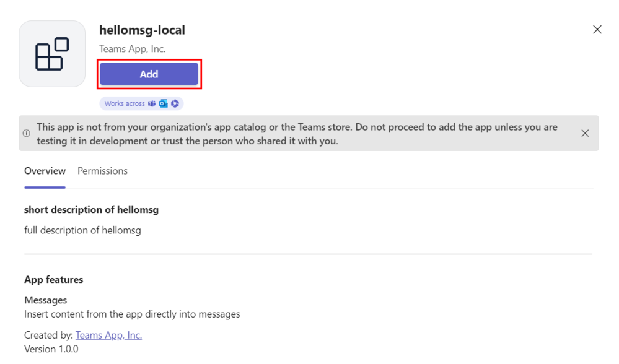This screenshot has height=364, width=619.
Task: Switch to the Overview tab
Action: [x=45, y=171]
